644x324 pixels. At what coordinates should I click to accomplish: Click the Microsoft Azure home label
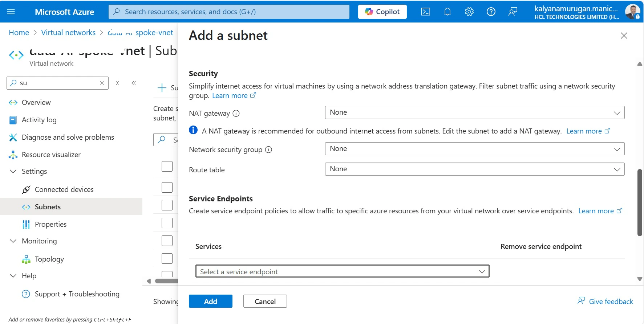click(x=64, y=12)
